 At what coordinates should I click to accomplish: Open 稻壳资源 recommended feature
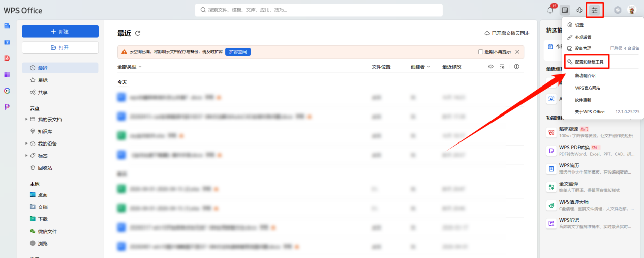pyautogui.click(x=590, y=132)
